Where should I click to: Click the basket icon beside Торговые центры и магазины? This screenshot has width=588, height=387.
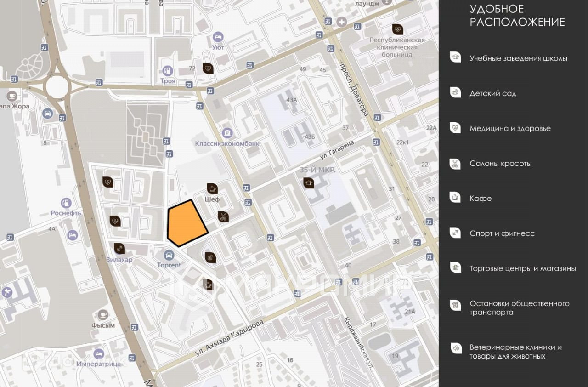pos(455,267)
